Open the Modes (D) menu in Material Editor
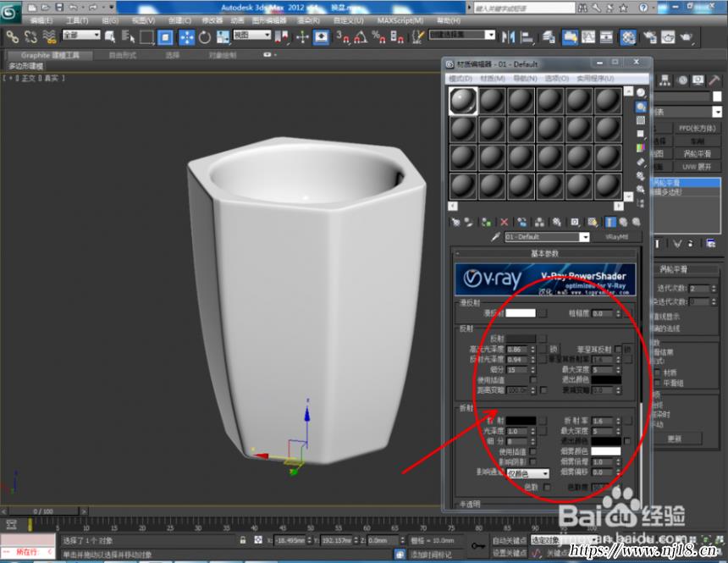Viewport: 728px width, 563px height. [x=461, y=79]
